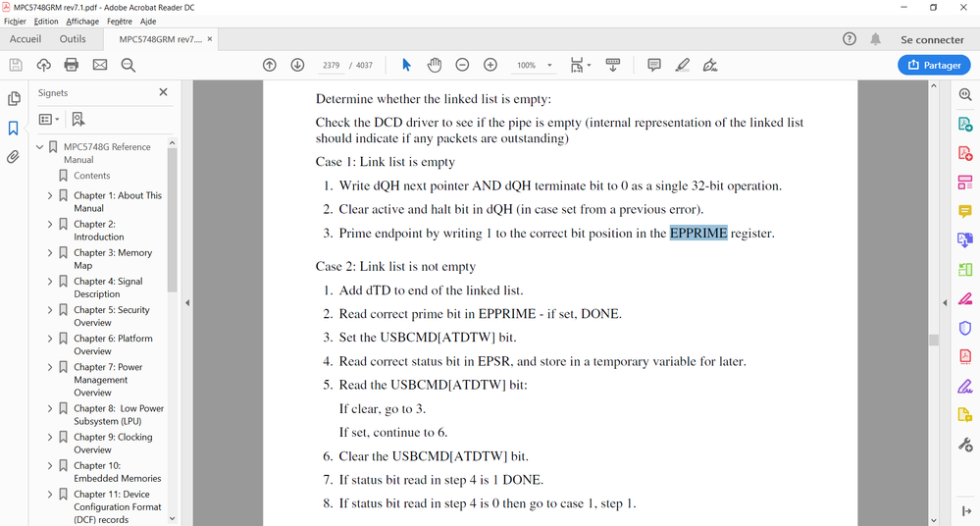Switch to the Outils tab

pos(73,39)
